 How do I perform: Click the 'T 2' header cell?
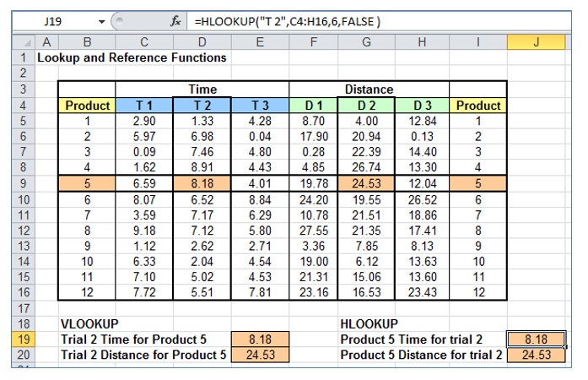[202, 106]
